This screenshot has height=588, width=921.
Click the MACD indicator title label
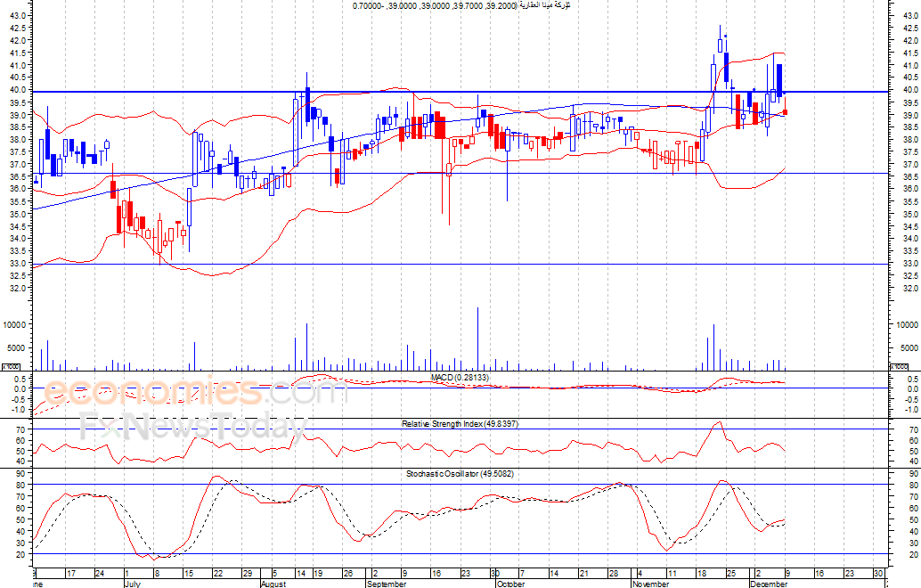pyautogui.click(x=460, y=378)
